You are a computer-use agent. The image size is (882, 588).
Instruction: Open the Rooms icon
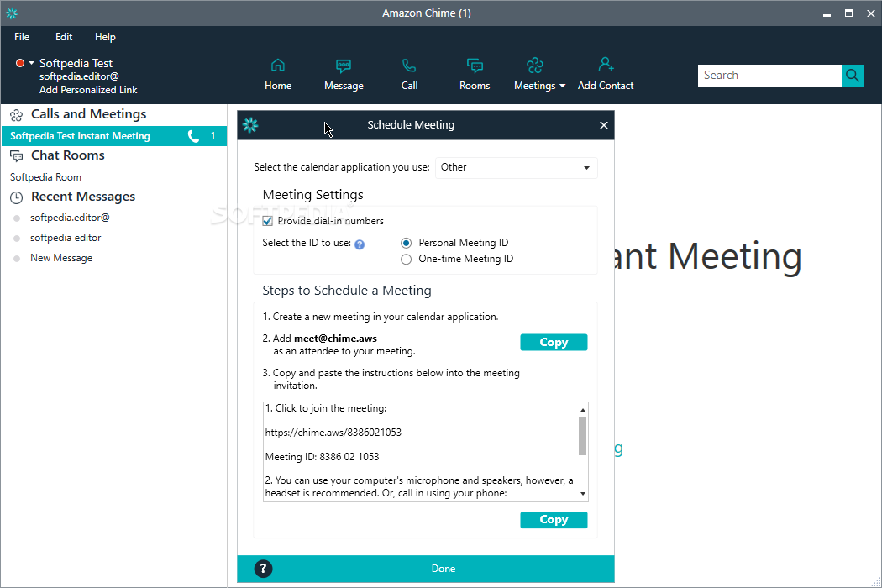475,66
